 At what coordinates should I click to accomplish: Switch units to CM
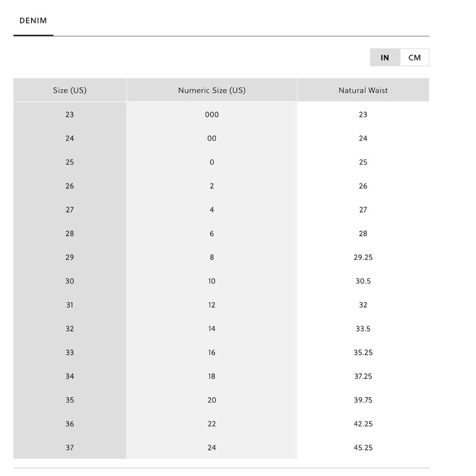pos(415,58)
